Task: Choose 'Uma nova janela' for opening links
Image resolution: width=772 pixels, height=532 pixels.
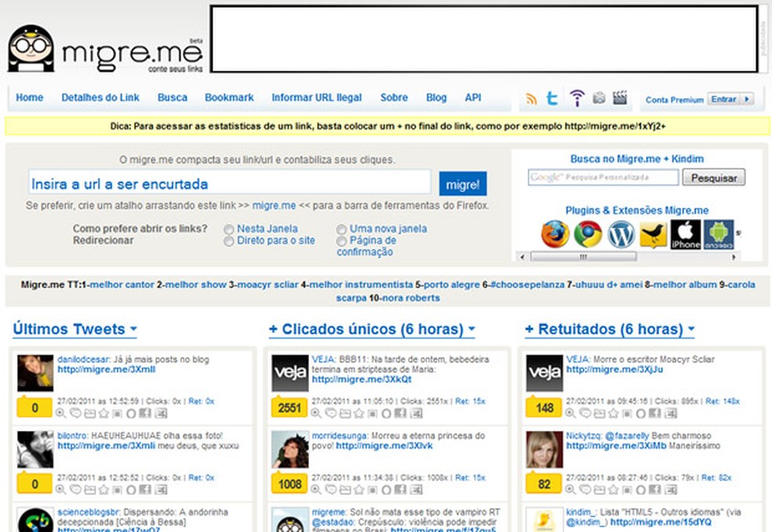Action: coord(341,228)
